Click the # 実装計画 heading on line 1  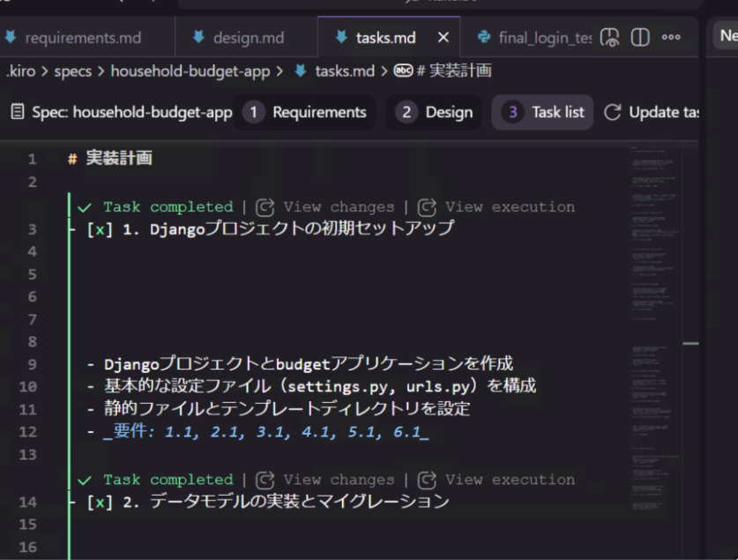pos(109,159)
